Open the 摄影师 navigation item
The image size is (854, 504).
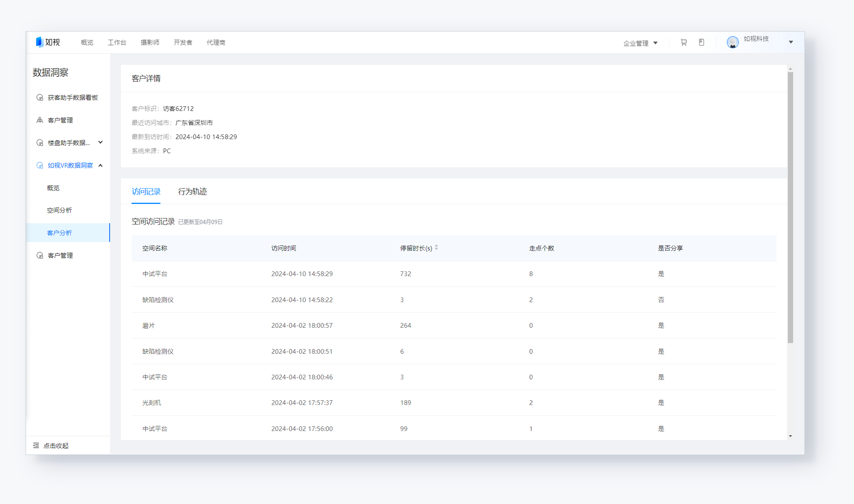point(150,42)
